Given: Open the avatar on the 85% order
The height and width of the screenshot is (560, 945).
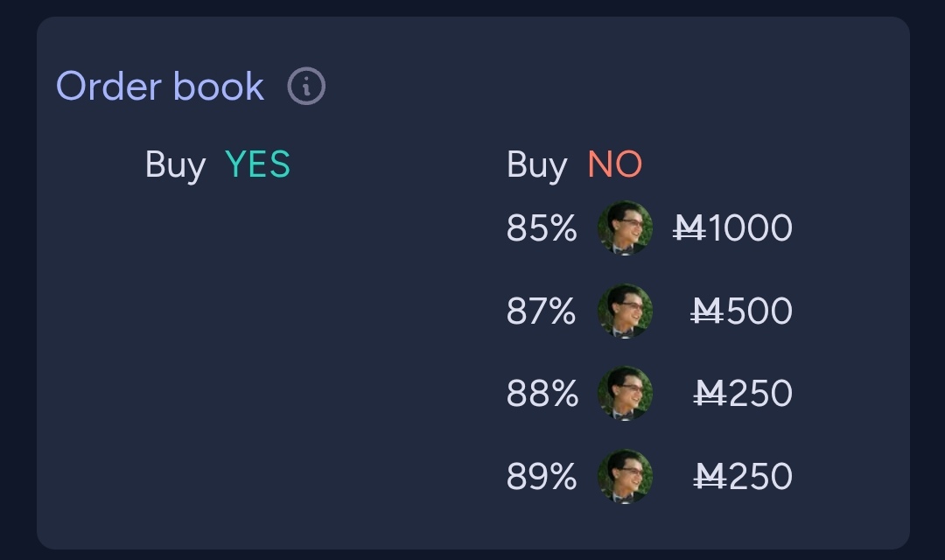Looking at the screenshot, I should click(x=625, y=227).
